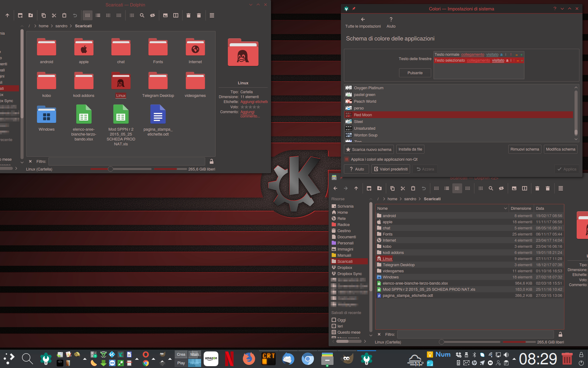Click Filtro input field in Dolphin <2> window
This screenshot has height=368, width=588.
coord(476,334)
